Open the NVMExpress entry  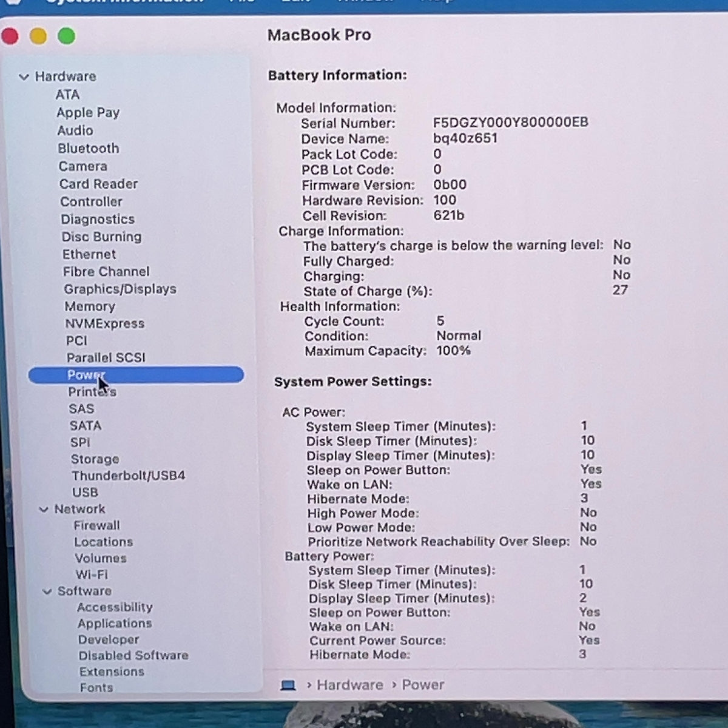click(105, 323)
